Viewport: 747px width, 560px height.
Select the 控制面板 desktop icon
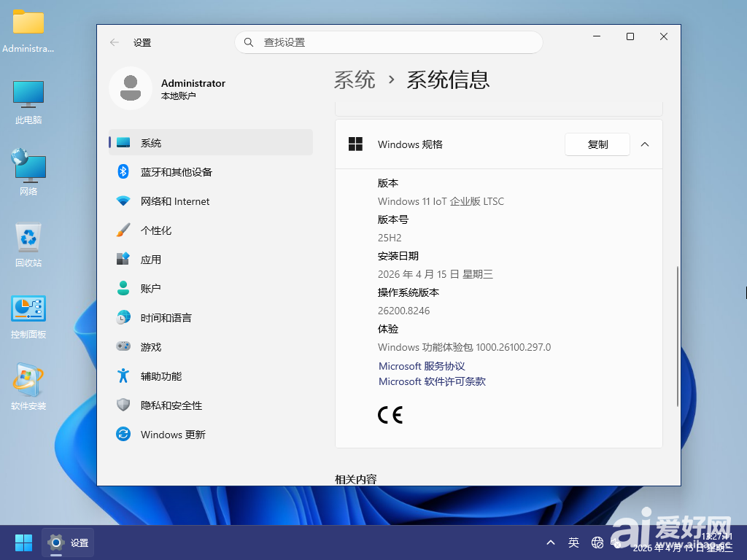(x=28, y=316)
